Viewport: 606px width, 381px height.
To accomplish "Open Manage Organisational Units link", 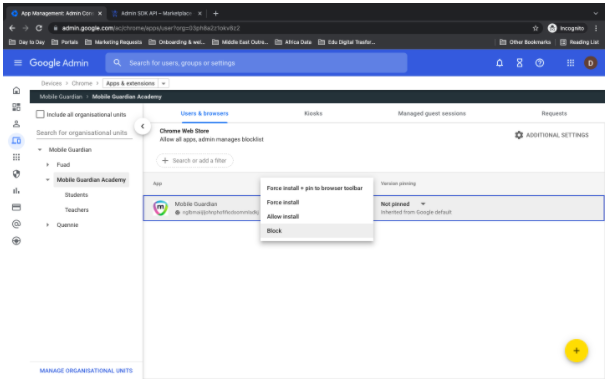I will click(86, 371).
